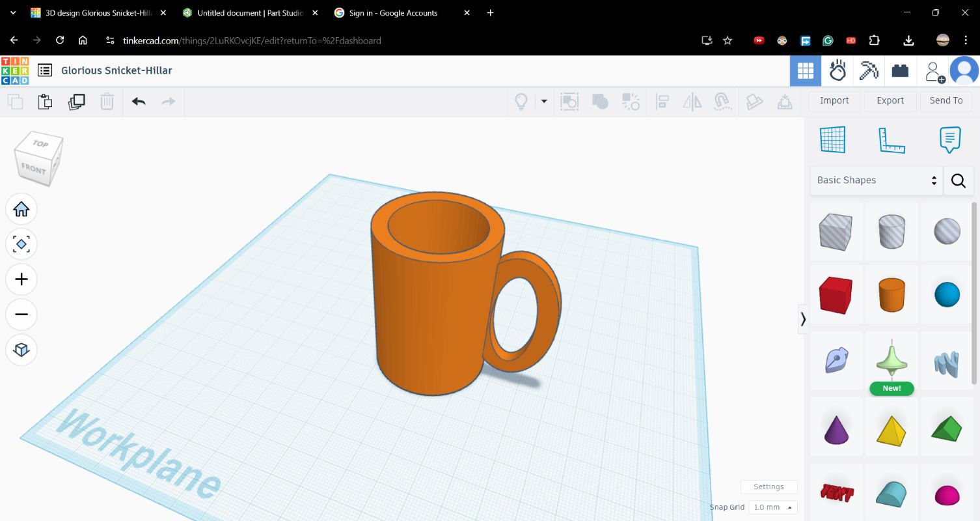
Task: Select the Ungroup tool
Action: [x=631, y=102]
